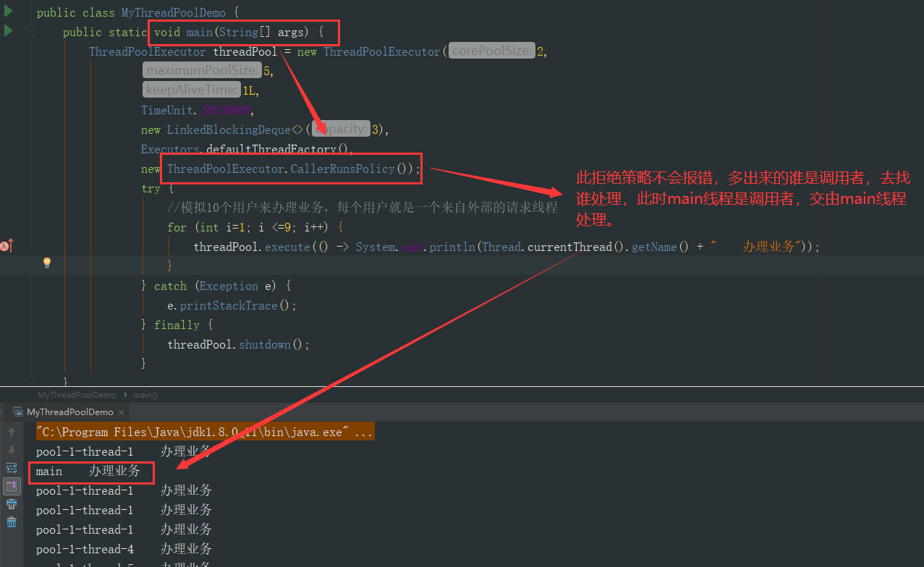The width and height of the screenshot is (924, 567).
Task: Select MyThreadPoolDemo in the breadcrumb bar
Action: 77,395
